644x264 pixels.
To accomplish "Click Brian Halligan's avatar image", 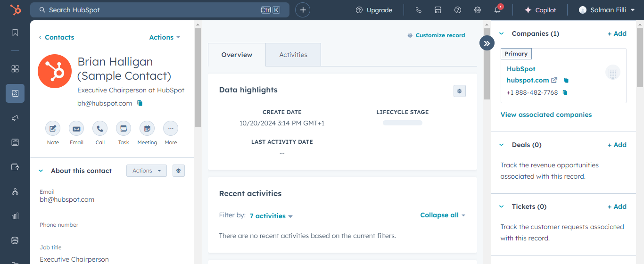I will click(x=55, y=71).
